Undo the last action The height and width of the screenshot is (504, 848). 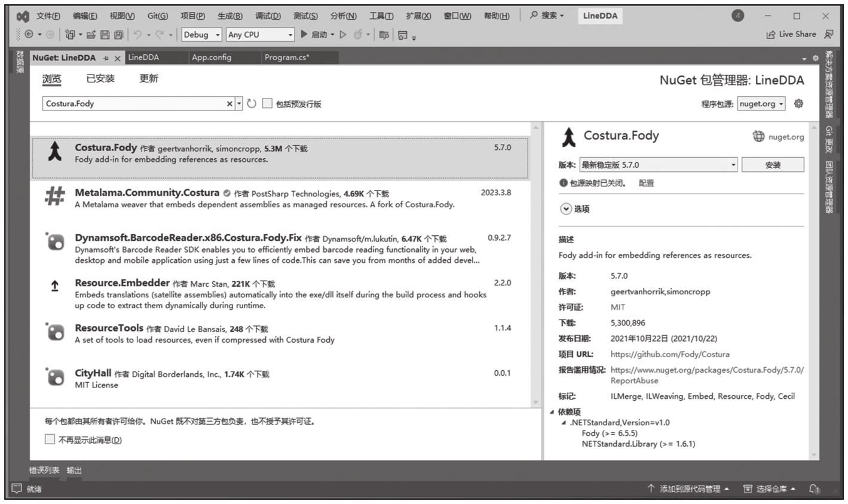point(137,35)
